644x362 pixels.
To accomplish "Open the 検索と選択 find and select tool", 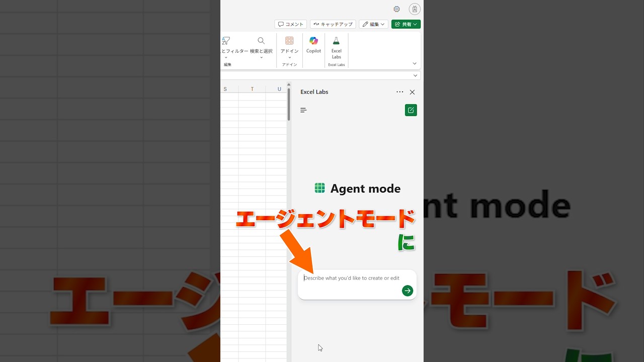I will tap(261, 47).
